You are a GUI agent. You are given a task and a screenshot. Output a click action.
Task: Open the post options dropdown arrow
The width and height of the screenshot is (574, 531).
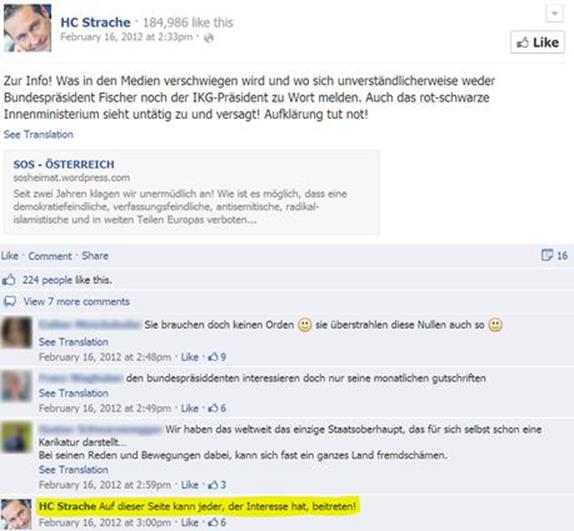tap(555, 14)
